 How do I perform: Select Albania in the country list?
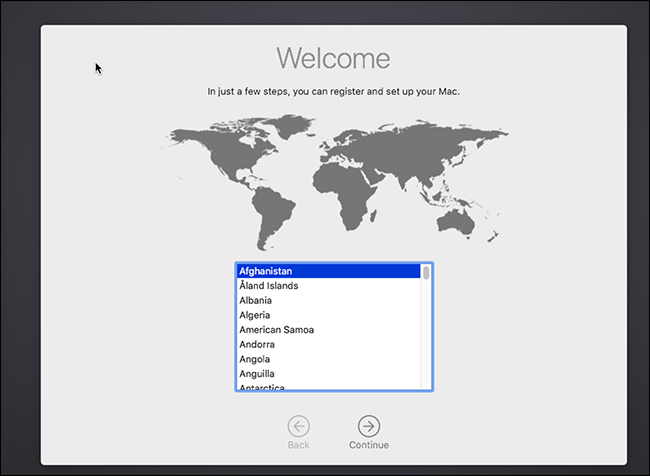pos(329,300)
